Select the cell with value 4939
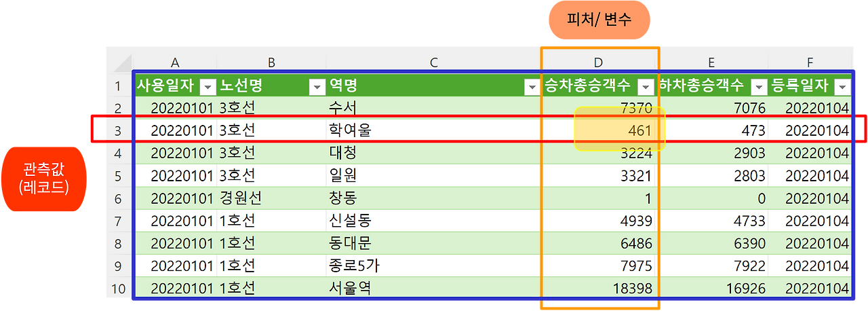 (x=599, y=221)
